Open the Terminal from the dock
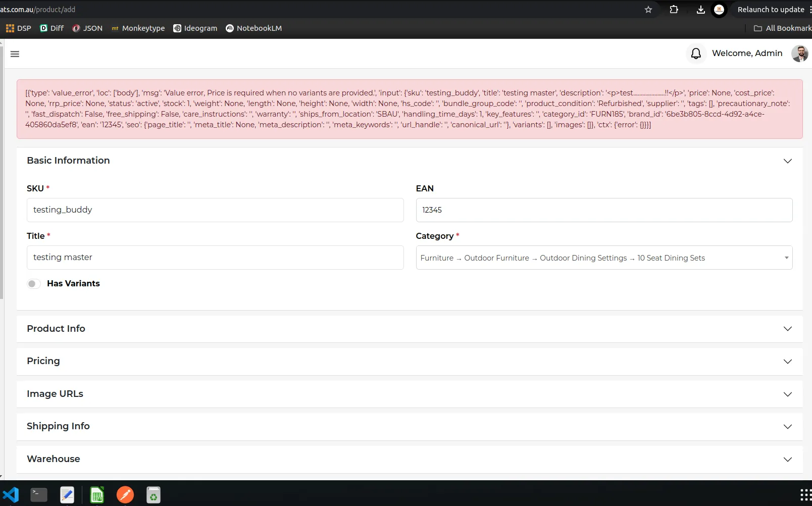812x506 pixels. [39, 495]
